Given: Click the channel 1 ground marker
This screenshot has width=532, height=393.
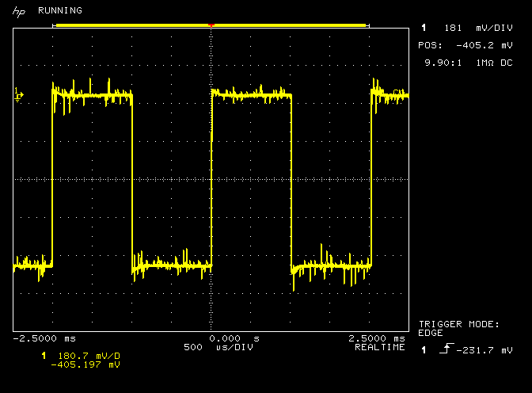Looking at the screenshot, I should [x=19, y=97].
